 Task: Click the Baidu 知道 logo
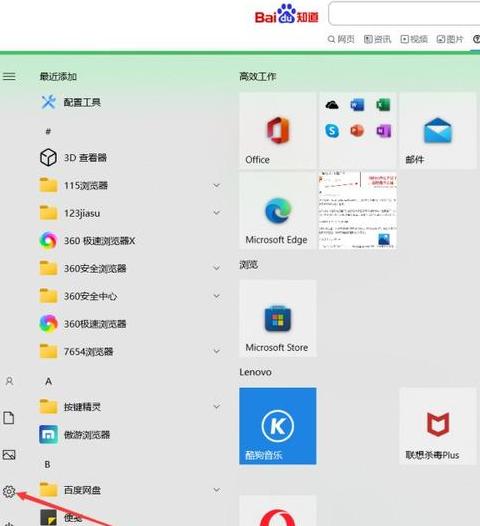(286, 14)
